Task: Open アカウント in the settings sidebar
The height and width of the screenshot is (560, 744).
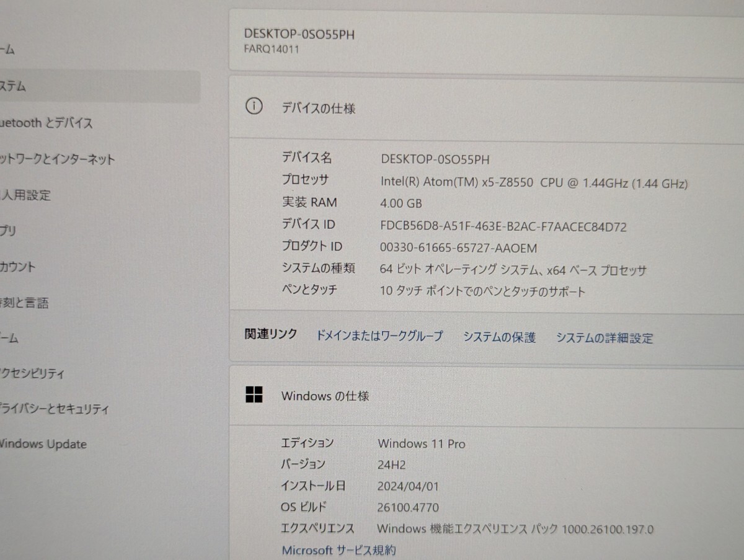Action: 18,267
